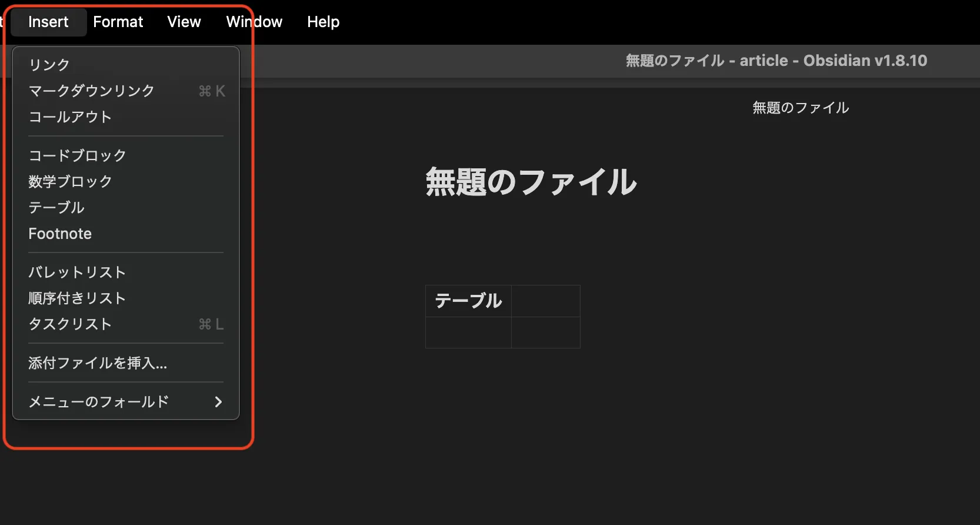Viewport: 980px width, 525px height.
Task: Open the Help menu
Action: coord(323,22)
